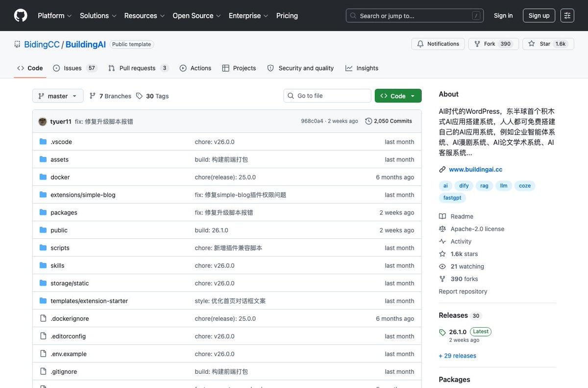Click inside Search or jump to field

click(415, 16)
